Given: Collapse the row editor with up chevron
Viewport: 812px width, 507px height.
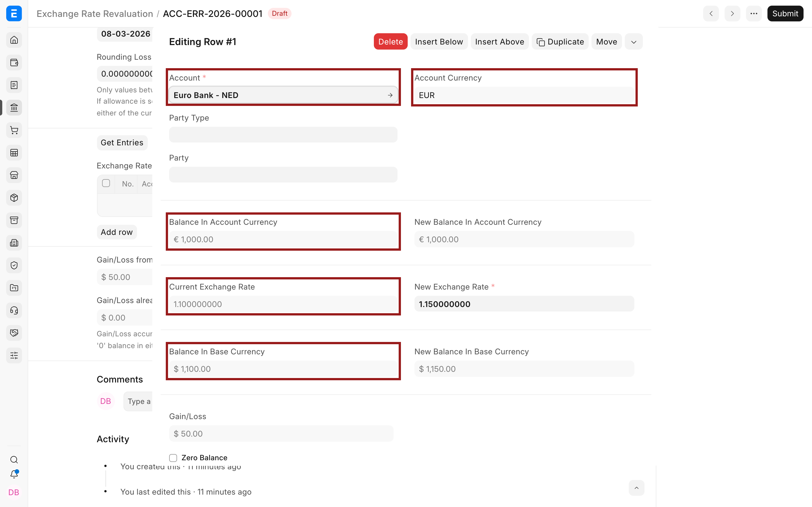Looking at the screenshot, I should coord(637,488).
